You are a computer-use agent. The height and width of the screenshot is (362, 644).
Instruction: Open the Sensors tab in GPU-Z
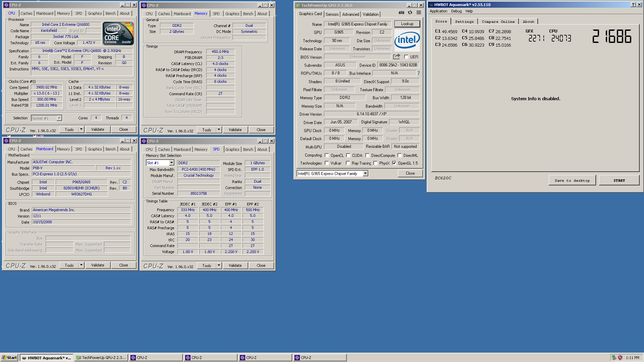332,14
